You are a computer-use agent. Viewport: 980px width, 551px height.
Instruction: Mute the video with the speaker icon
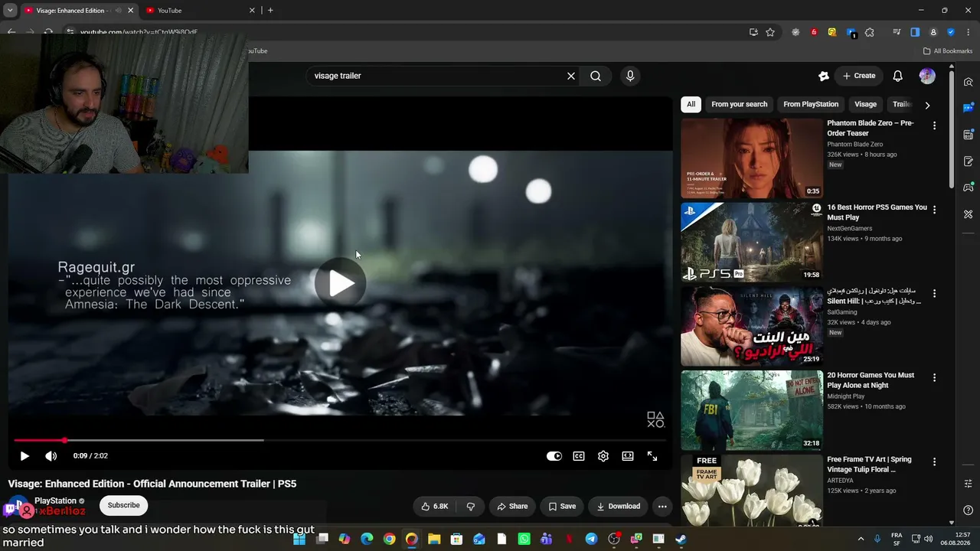point(51,456)
